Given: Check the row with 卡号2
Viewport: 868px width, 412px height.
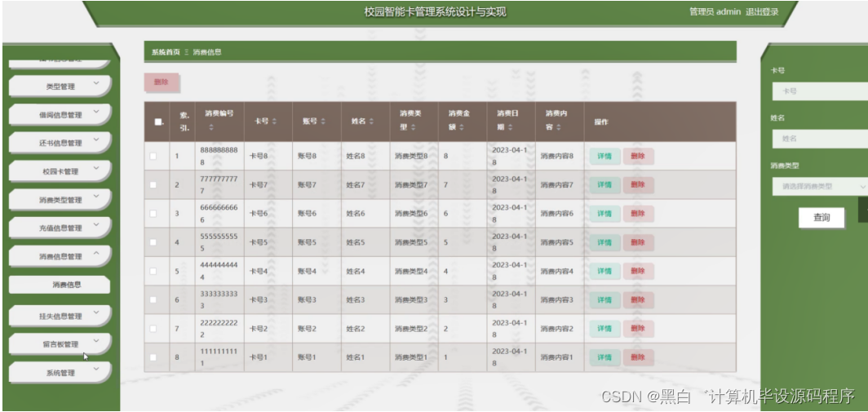Looking at the screenshot, I should pos(153,329).
